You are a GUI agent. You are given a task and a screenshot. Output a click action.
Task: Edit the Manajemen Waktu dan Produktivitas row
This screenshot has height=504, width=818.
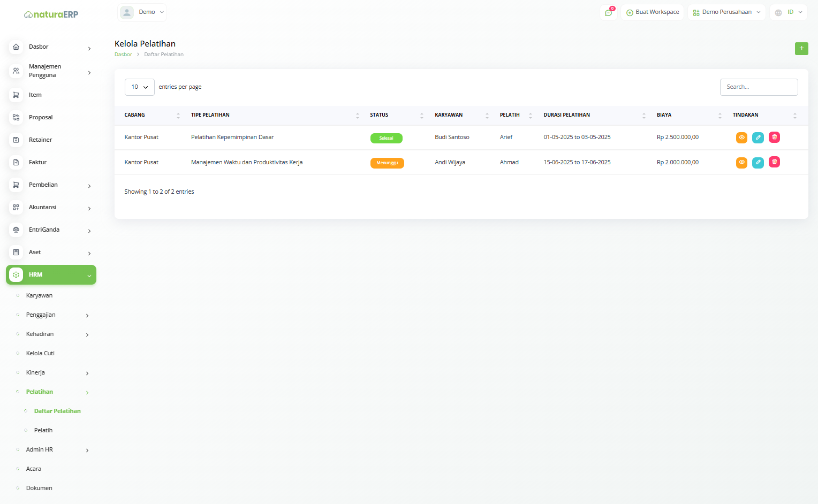tap(758, 162)
